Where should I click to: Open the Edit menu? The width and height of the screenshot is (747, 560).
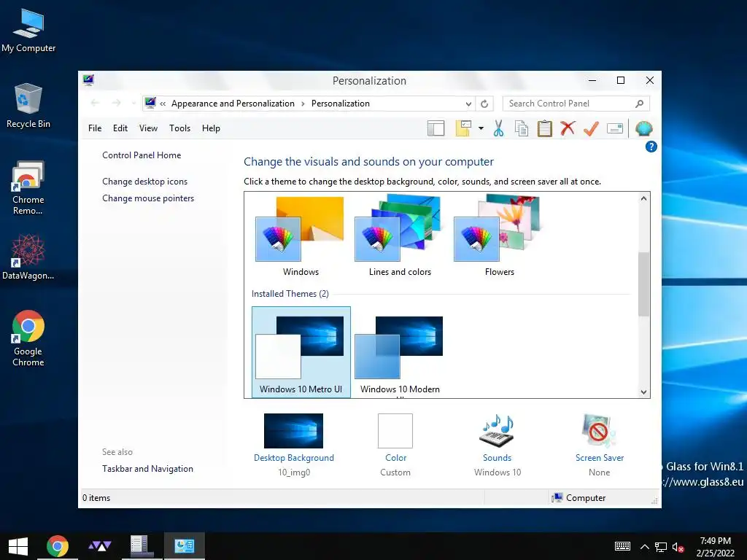click(x=120, y=128)
